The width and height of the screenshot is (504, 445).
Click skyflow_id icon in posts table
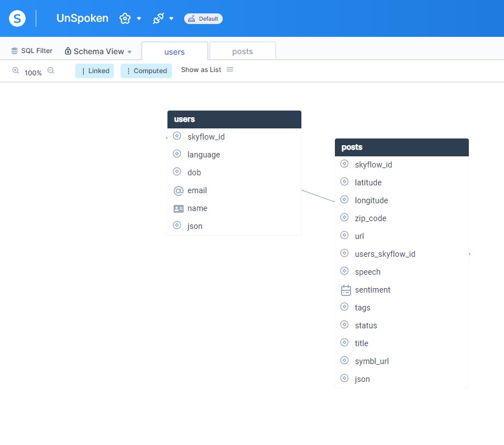344,164
